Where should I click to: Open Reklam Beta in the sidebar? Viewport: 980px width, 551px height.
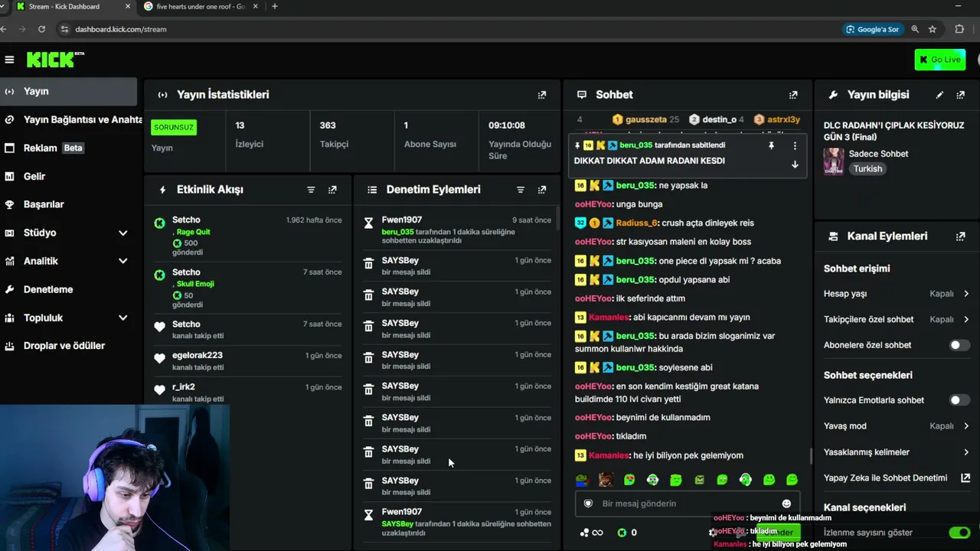[69, 148]
